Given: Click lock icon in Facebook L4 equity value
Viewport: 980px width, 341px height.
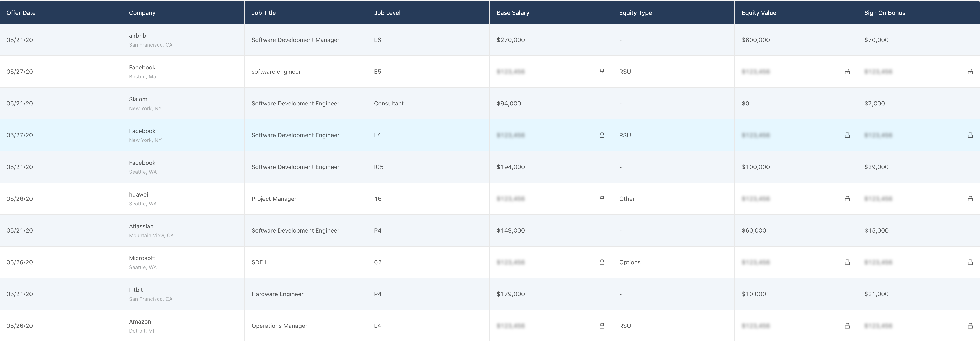Looking at the screenshot, I should tap(847, 135).
